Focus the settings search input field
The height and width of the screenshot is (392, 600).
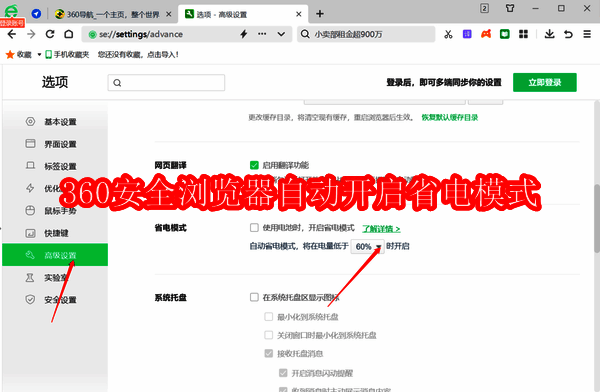click(x=166, y=83)
